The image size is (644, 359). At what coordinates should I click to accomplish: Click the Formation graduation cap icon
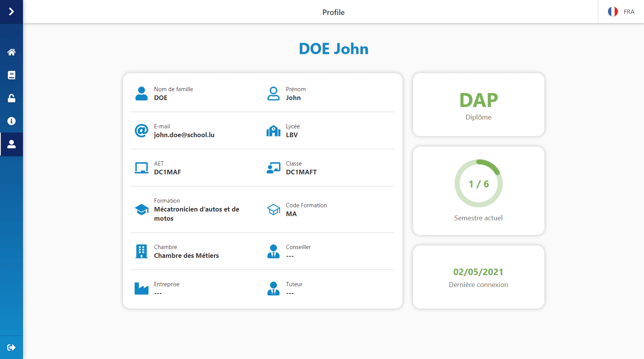tap(142, 210)
